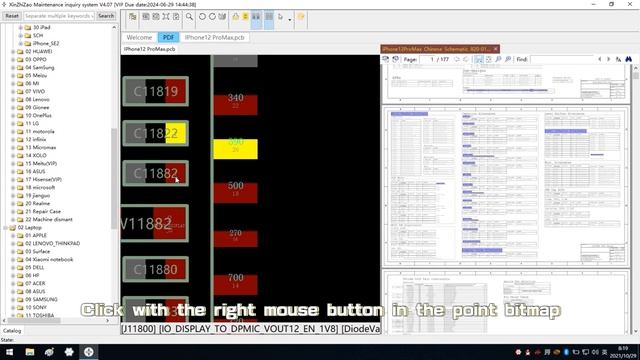Open the pointer tool dropdown arrow
This screenshot has width=640, height=360.
pyautogui.click(x=290, y=19)
